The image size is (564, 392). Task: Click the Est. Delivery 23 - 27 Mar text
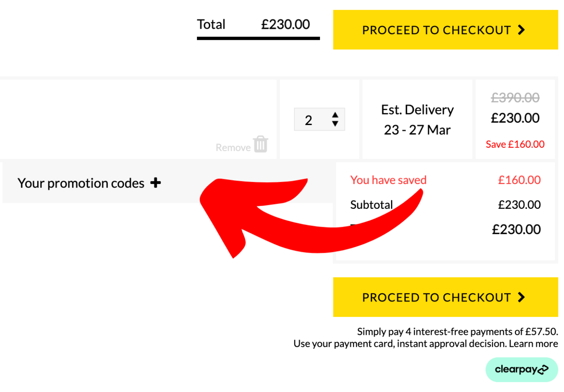tap(417, 119)
